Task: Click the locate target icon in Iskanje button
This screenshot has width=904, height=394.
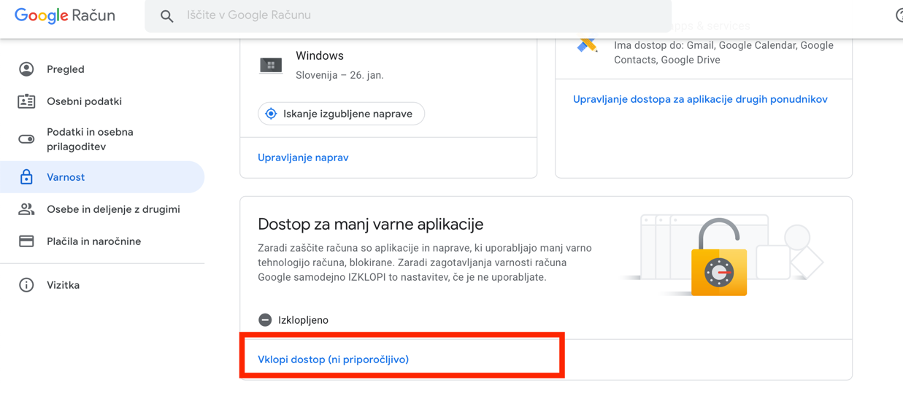Action: pyautogui.click(x=271, y=114)
